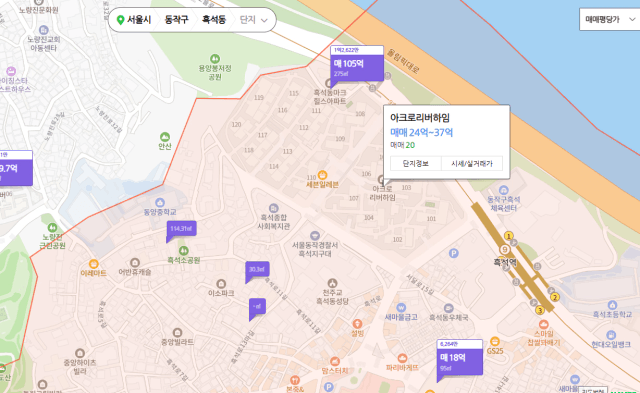The width and height of the screenshot is (640, 393).
Task: Click 스마일찹쌀꽈배기 shop icon
Action: point(543,324)
